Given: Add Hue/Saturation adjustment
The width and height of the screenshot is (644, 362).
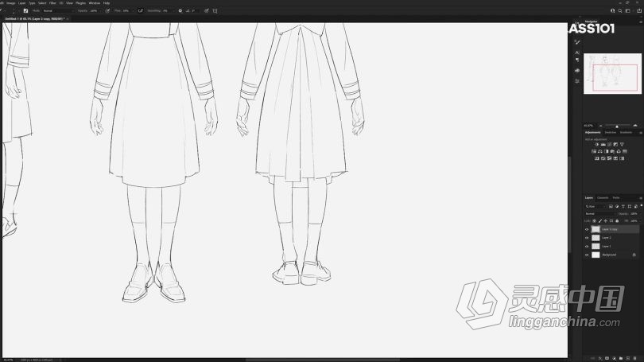Looking at the screenshot, I should point(594,151).
